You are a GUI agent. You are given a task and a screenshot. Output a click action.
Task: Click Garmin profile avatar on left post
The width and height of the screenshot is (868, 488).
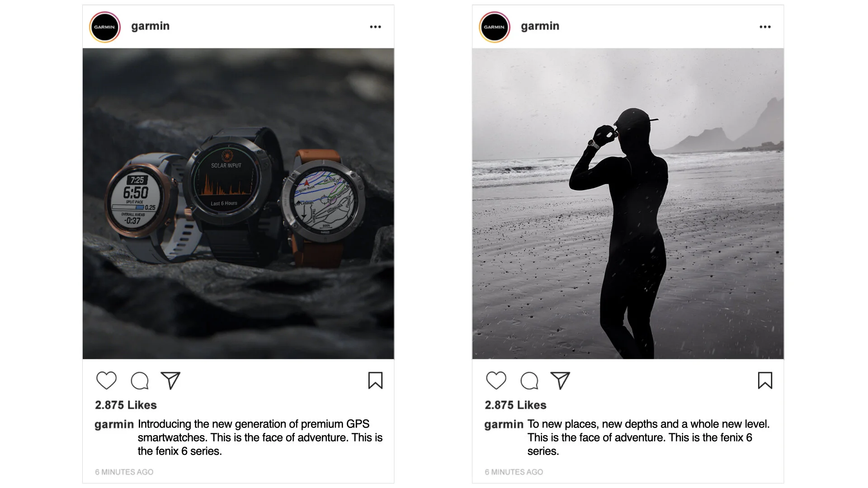pos(105,27)
